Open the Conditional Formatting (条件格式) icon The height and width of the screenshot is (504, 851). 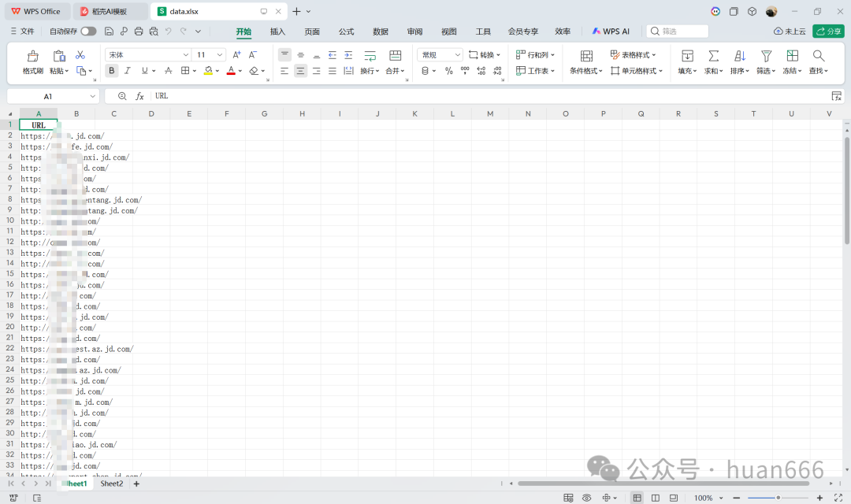[586, 56]
